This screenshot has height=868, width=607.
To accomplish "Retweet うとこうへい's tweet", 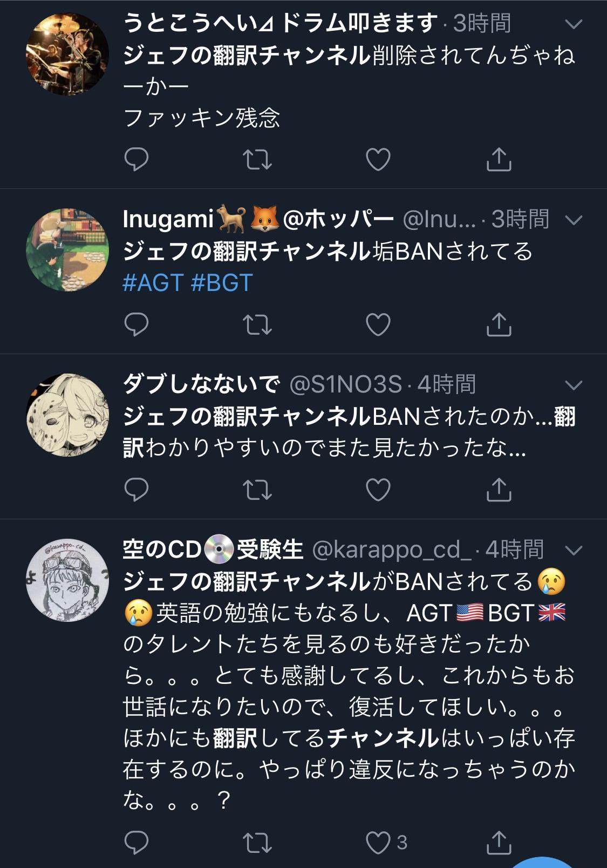I will coord(257,160).
